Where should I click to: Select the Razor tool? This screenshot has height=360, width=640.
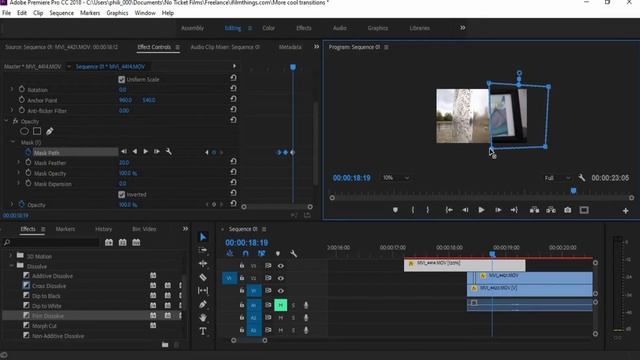pos(203,277)
